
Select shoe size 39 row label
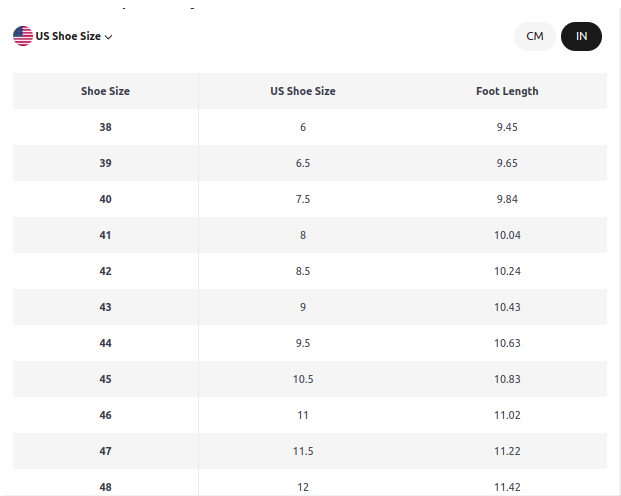point(105,163)
